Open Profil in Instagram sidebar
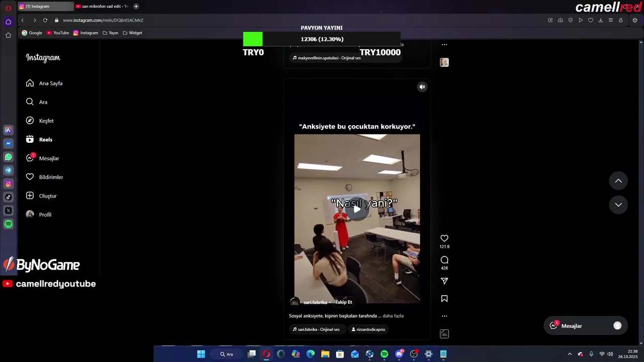Viewport: 644px width, 362px height. tap(39, 215)
